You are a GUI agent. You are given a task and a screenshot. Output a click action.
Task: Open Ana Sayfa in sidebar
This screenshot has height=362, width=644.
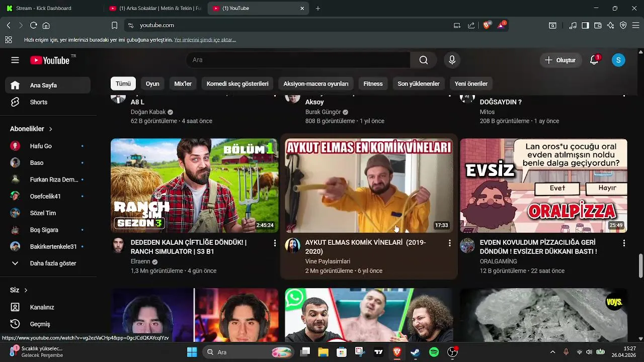(x=48, y=85)
